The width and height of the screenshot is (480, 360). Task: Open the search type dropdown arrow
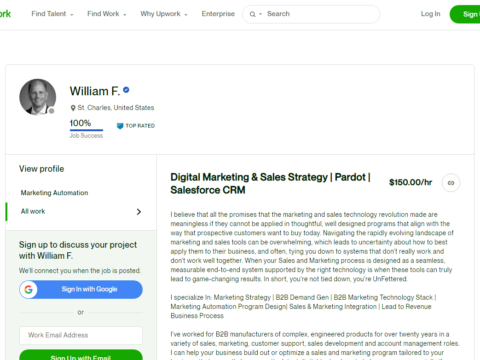pyautogui.click(x=260, y=14)
